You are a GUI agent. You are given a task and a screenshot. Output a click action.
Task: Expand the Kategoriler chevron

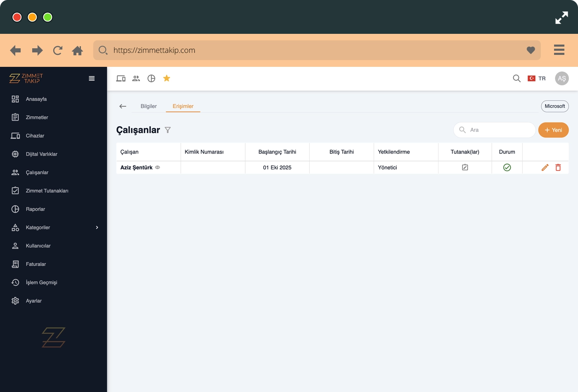point(97,227)
